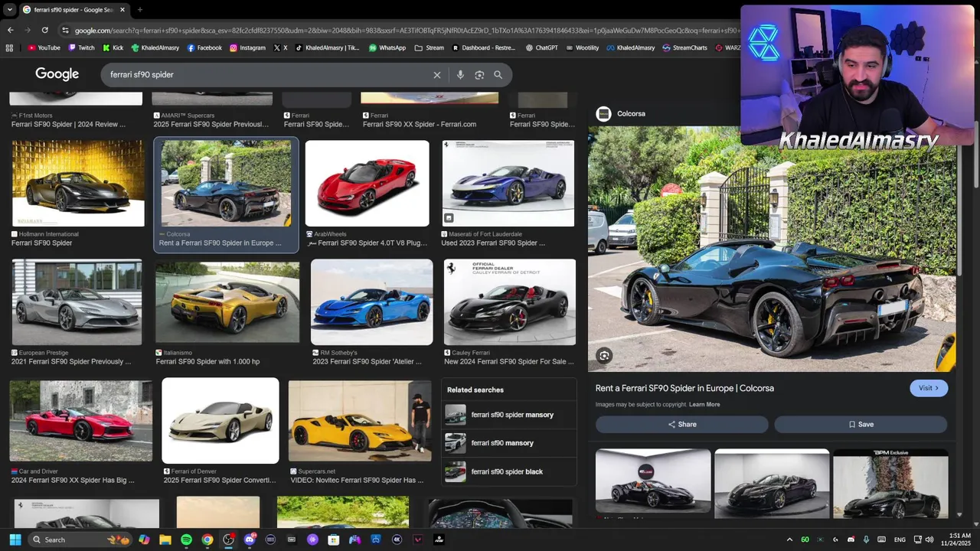The image size is (980, 551).
Task: Click the taskbar Search box
Action: 80,540
